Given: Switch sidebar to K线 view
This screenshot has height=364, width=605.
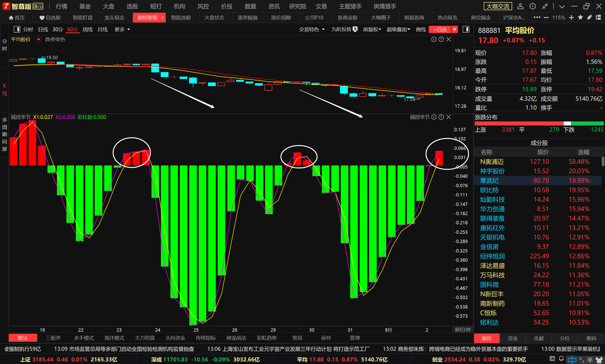Looking at the screenshot, I should [x=4, y=90].
